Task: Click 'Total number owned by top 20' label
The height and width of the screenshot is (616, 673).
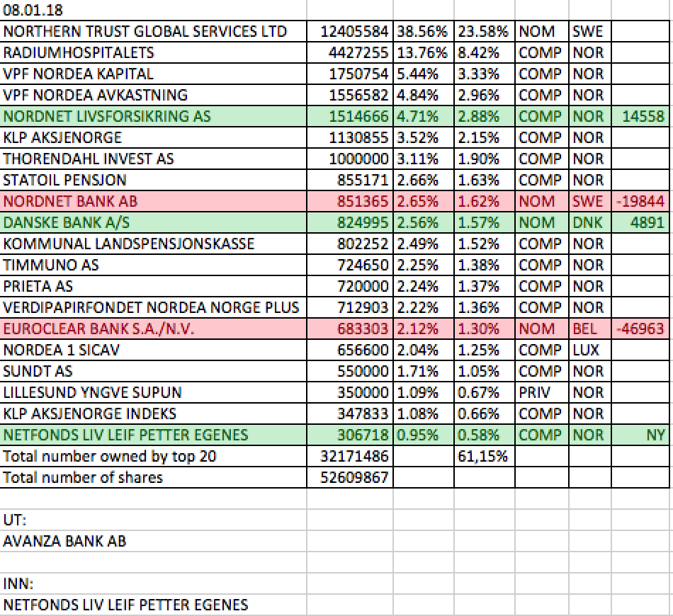Action: click(153, 456)
